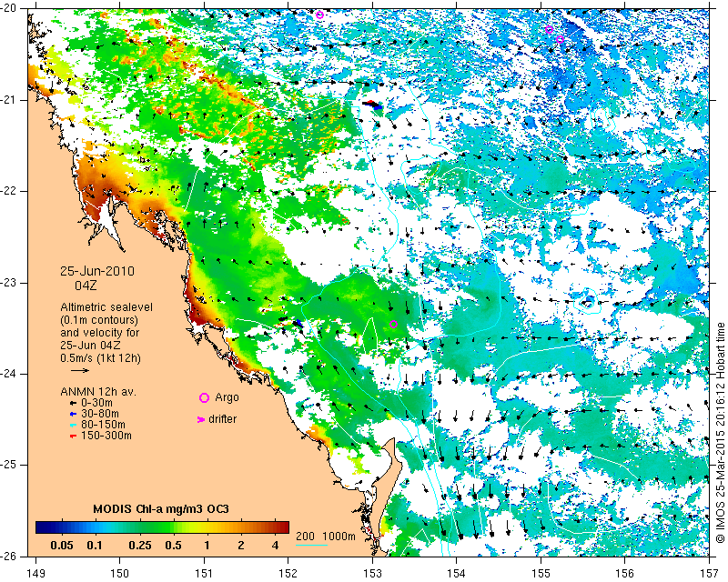Viewport: 728px width, 582px height.
Task: Click the lower Argo marker near longitude 155.2
Action: tap(560, 39)
